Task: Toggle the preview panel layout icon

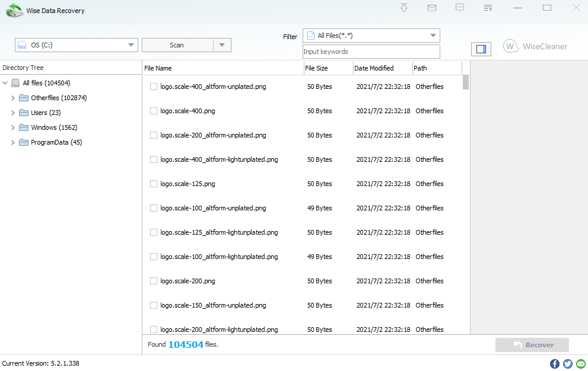Action: tap(481, 49)
